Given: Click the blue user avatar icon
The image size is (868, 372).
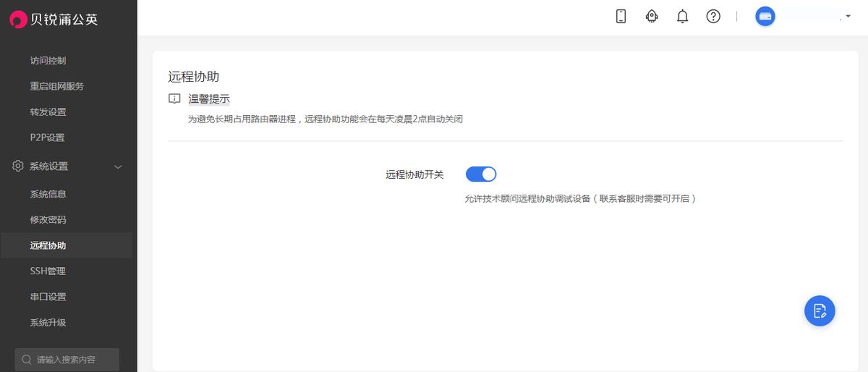Looking at the screenshot, I should [x=765, y=17].
